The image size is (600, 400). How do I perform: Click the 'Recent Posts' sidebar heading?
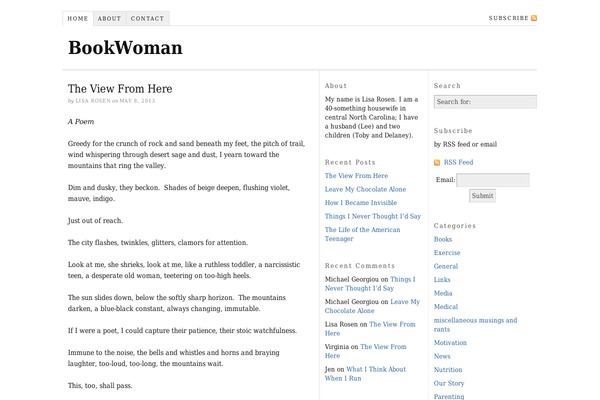click(x=350, y=162)
